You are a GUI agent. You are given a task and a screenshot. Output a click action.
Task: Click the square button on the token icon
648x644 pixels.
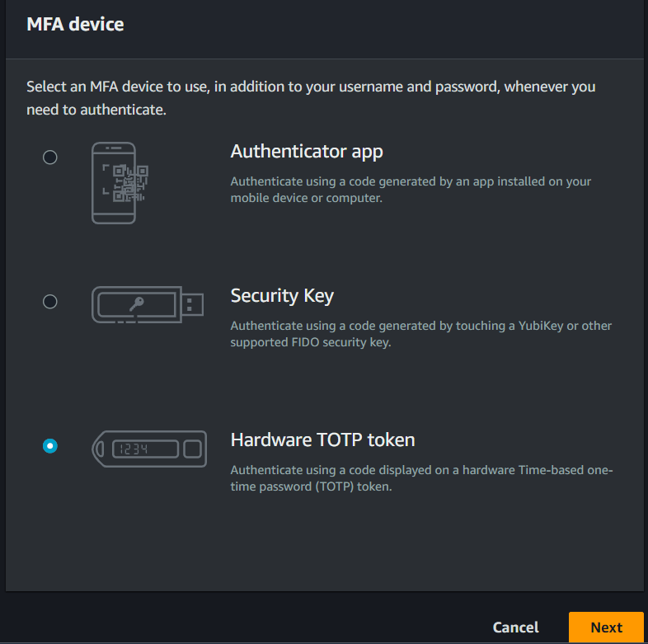click(192, 449)
